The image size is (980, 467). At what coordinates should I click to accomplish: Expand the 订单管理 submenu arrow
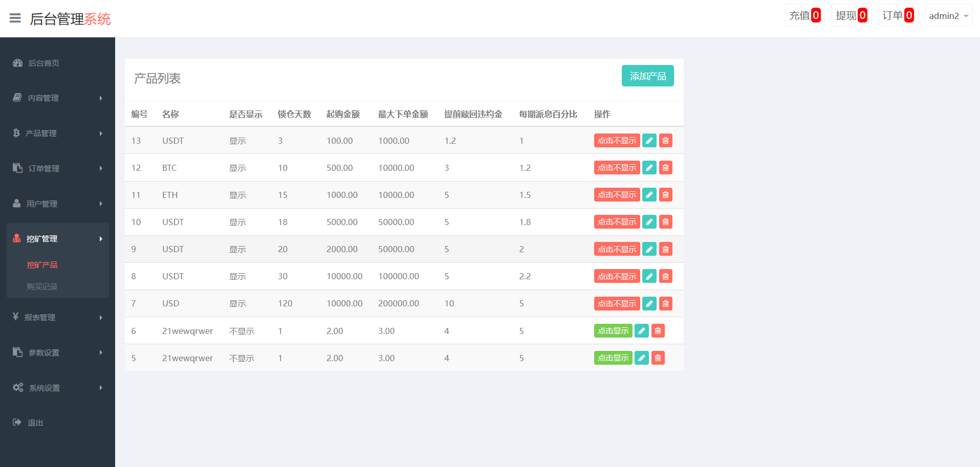101,168
